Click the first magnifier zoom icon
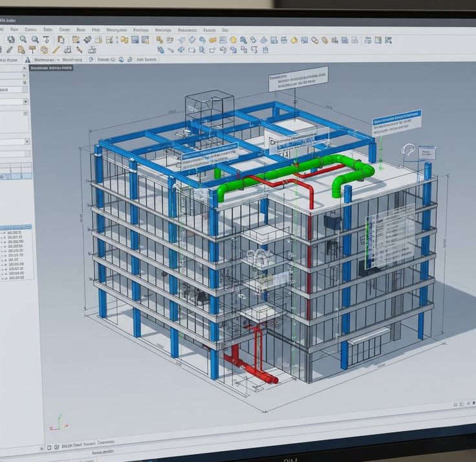The width and height of the screenshot is (476, 462). [23, 39]
